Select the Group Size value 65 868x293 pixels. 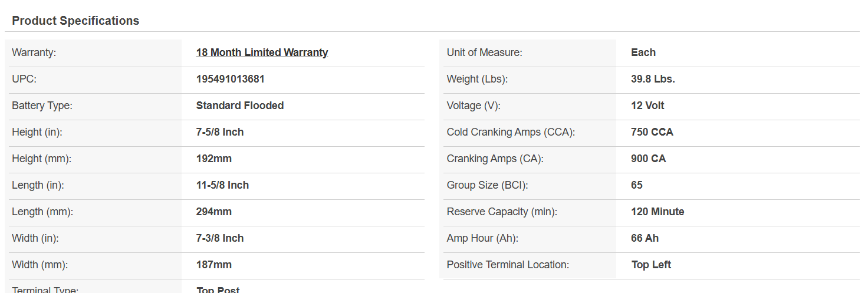pyautogui.click(x=637, y=185)
